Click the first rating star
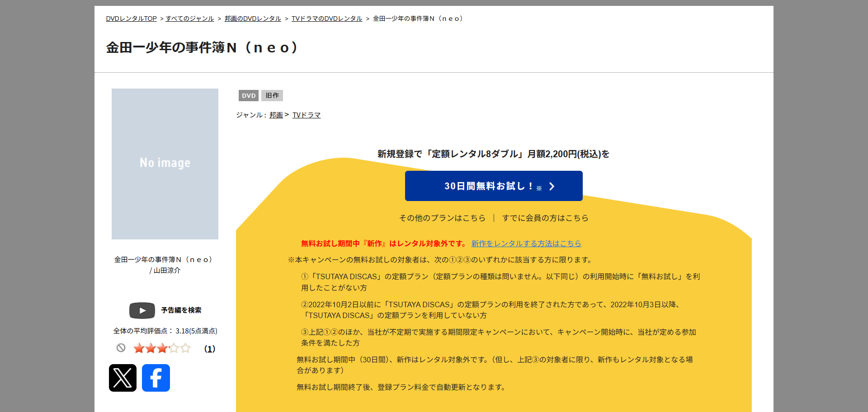This screenshot has height=412, width=868. (x=139, y=348)
